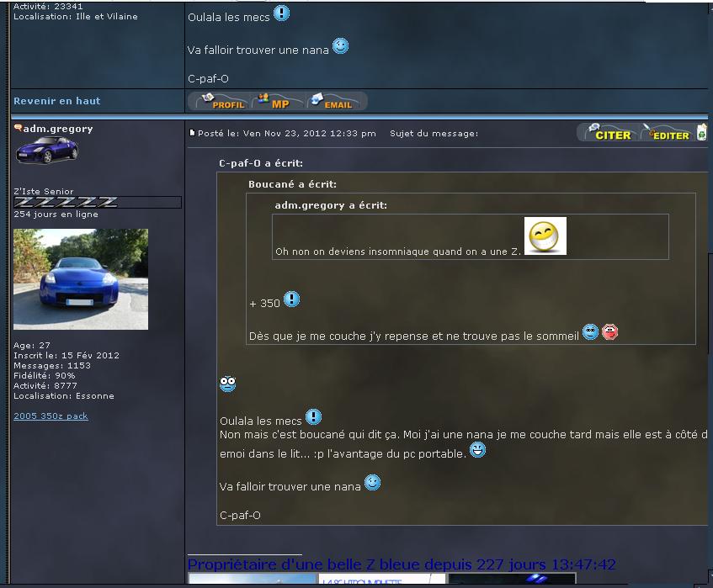Click the post icon before 'Posté le'

click(x=193, y=133)
